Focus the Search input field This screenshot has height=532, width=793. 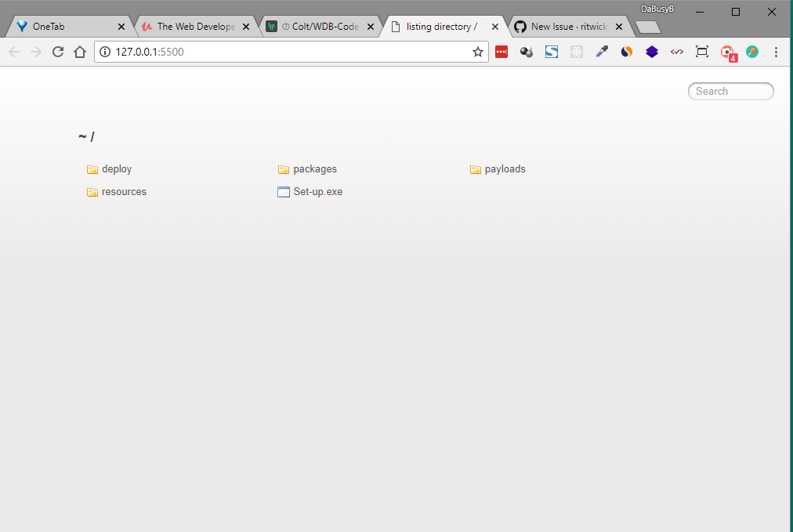pyautogui.click(x=731, y=91)
